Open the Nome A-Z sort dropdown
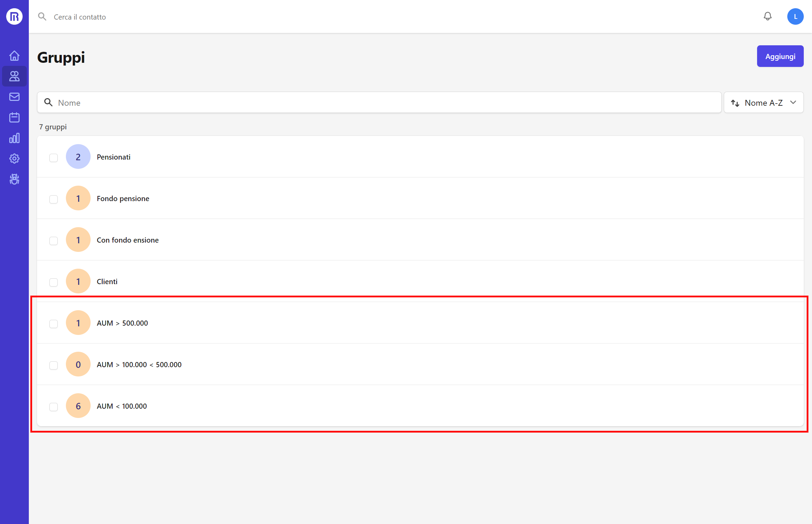 [763, 103]
